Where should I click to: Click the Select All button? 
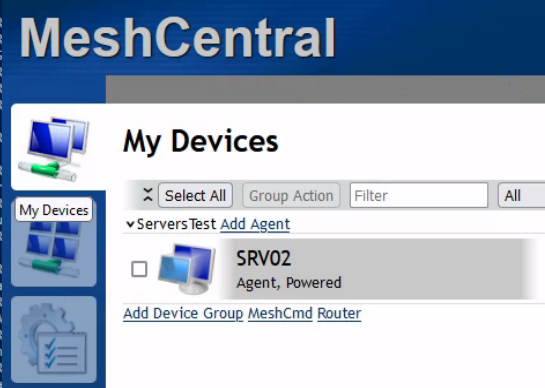click(195, 195)
